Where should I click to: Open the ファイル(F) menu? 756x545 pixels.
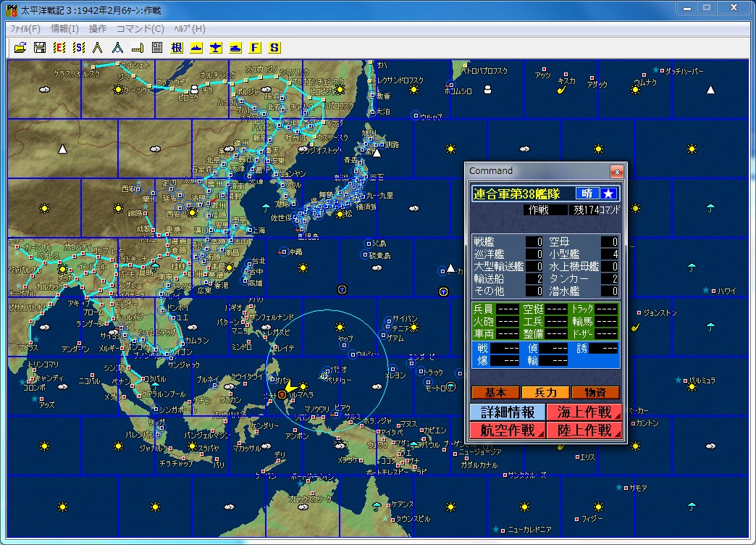click(25, 29)
